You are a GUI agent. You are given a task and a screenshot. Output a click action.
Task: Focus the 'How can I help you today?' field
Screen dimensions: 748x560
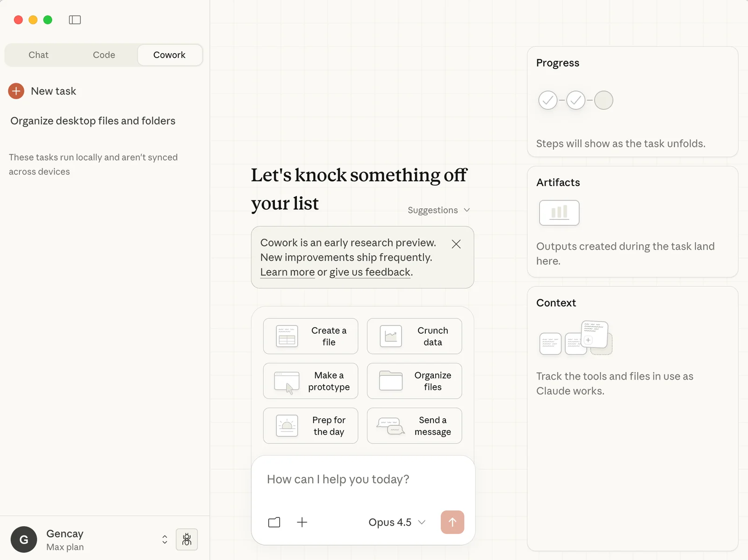coord(363,480)
